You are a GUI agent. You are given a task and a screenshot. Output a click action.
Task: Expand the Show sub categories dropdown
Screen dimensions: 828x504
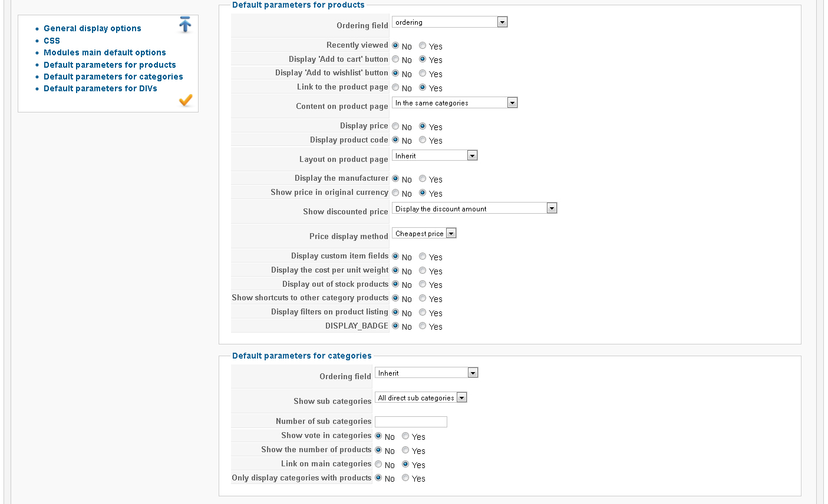[421, 398]
